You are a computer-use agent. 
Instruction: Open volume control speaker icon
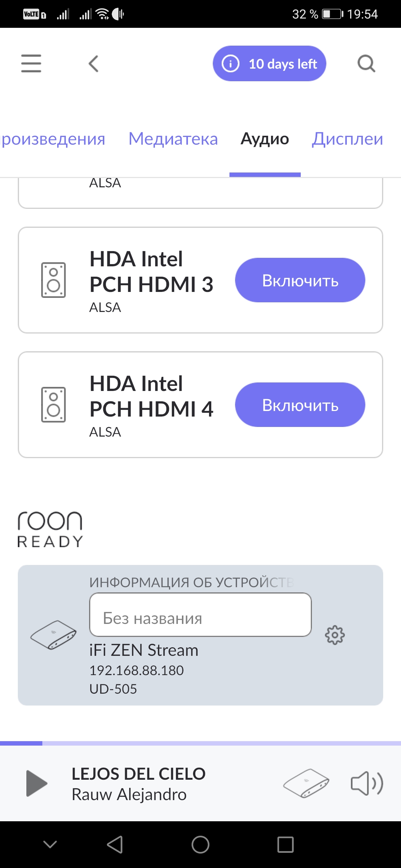pos(367,783)
